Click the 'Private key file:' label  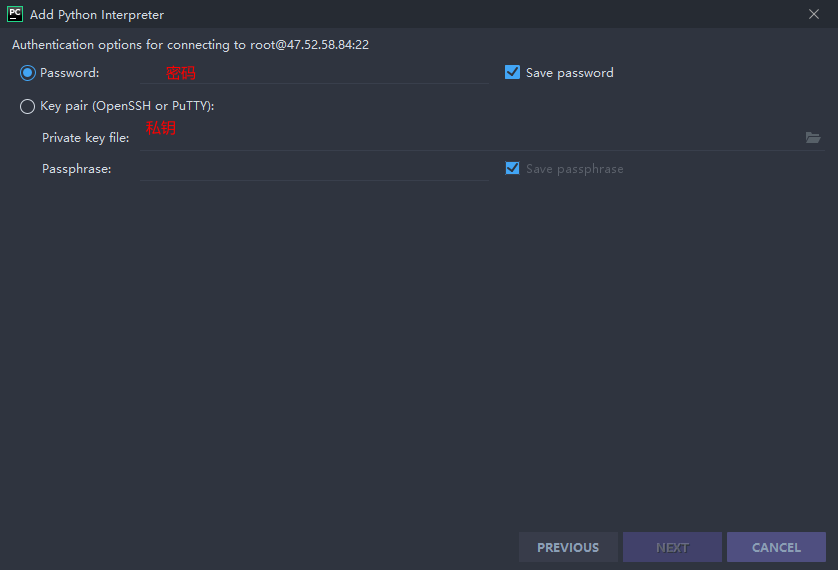point(86,138)
